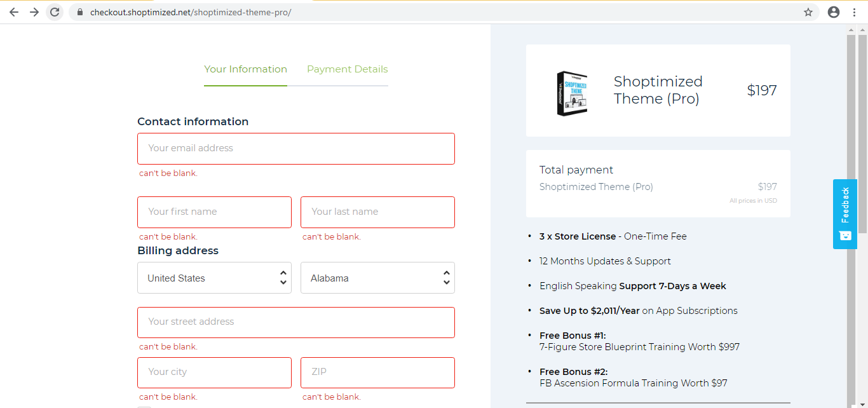Click the Billing address heading
Image resolution: width=868 pixels, height=408 pixels.
[x=178, y=250]
